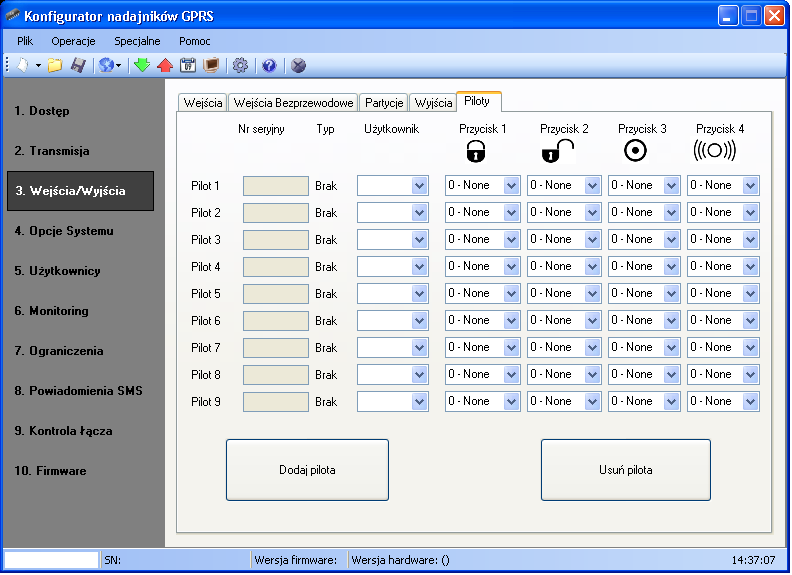
Task: Open the Pomoc menu
Action: click(x=194, y=41)
